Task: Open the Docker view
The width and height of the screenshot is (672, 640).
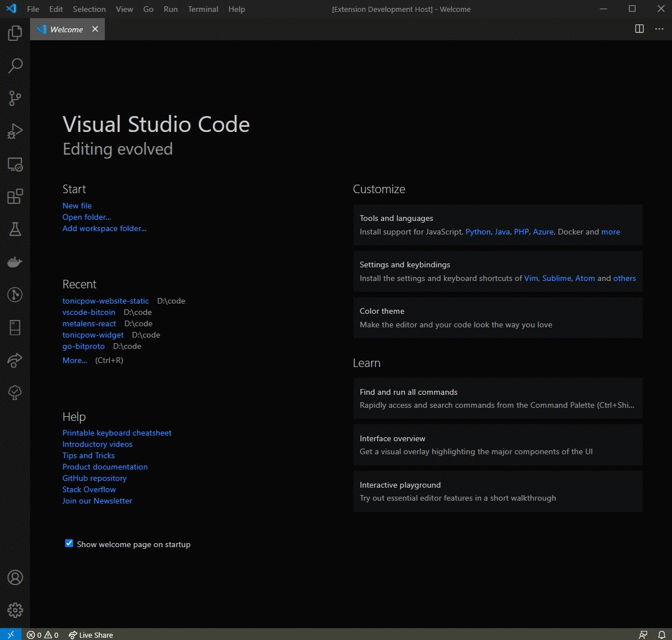Action: tap(15, 262)
